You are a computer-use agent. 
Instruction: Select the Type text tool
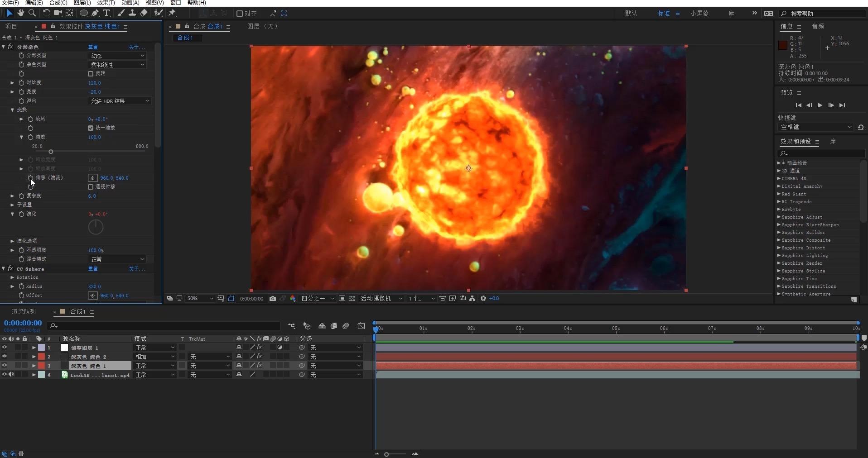(x=106, y=13)
